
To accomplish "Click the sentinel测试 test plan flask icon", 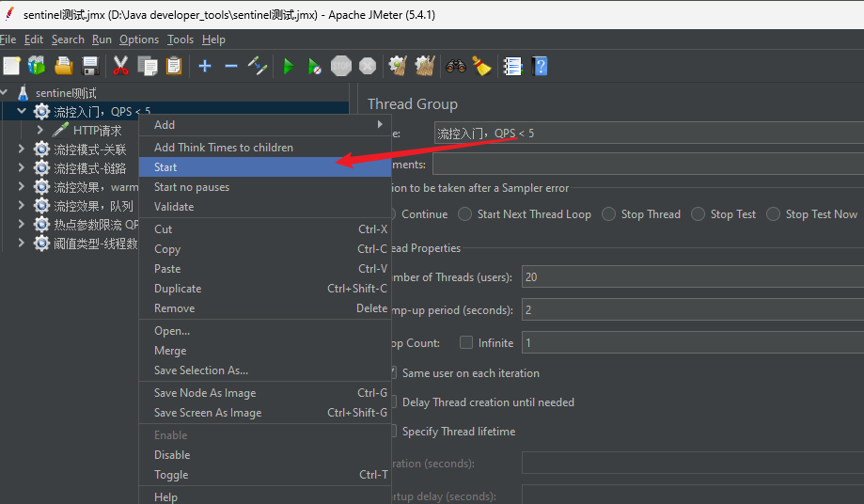I will (24, 93).
